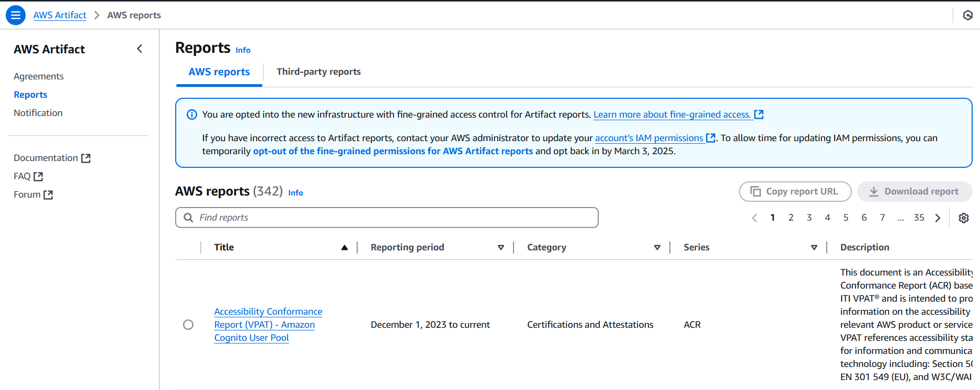Click the Title column header
Image resolution: width=980 pixels, height=390 pixels.
pos(224,247)
